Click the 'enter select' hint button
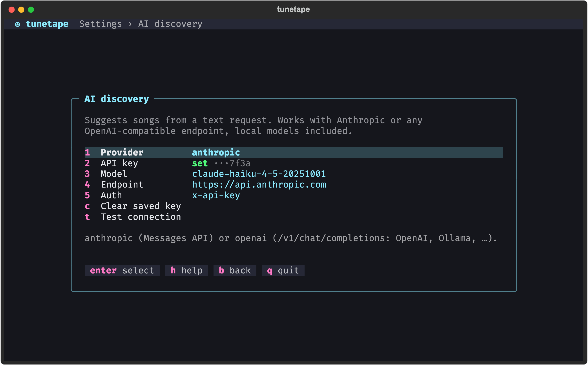This screenshot has height=365, width=588. point(122,271)
